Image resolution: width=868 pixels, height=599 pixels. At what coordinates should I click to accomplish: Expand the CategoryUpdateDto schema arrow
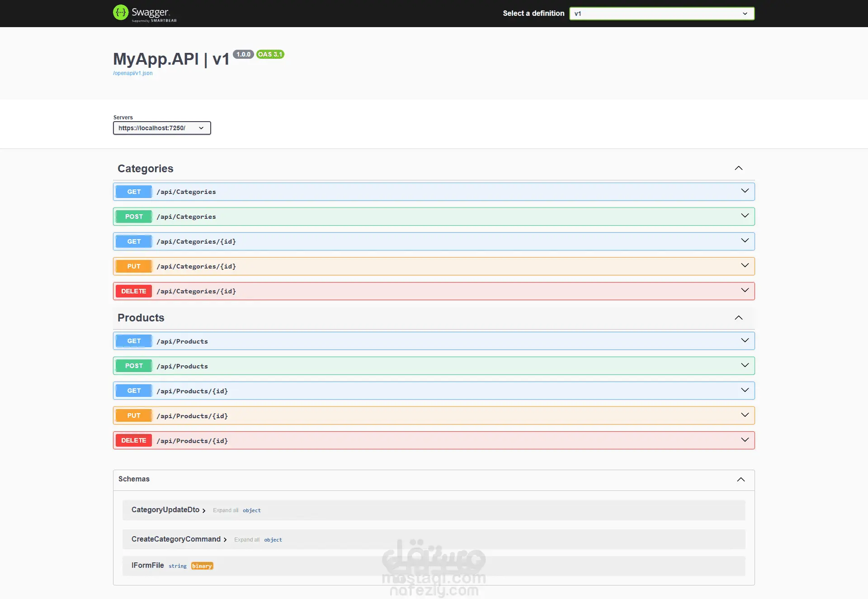(x=204, y=510)
